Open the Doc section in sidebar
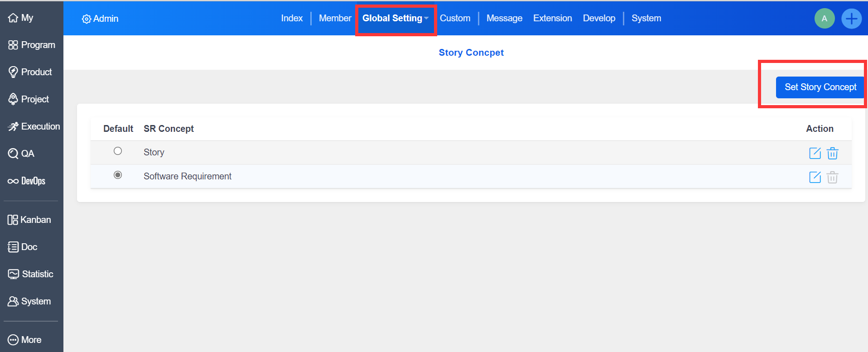Image resolution: width=868 pixels, height=352 pixels. 23,247
